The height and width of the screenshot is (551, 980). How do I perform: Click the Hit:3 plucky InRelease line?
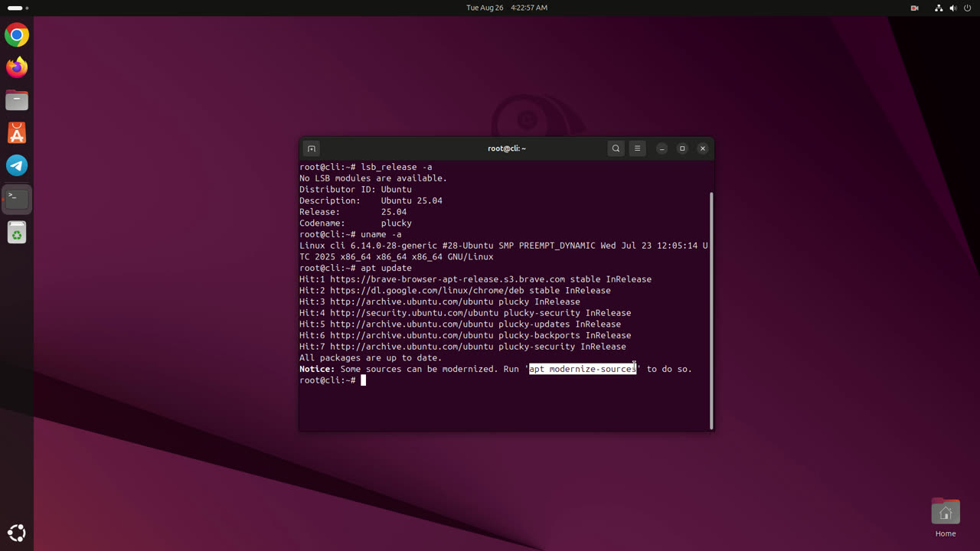439,302
